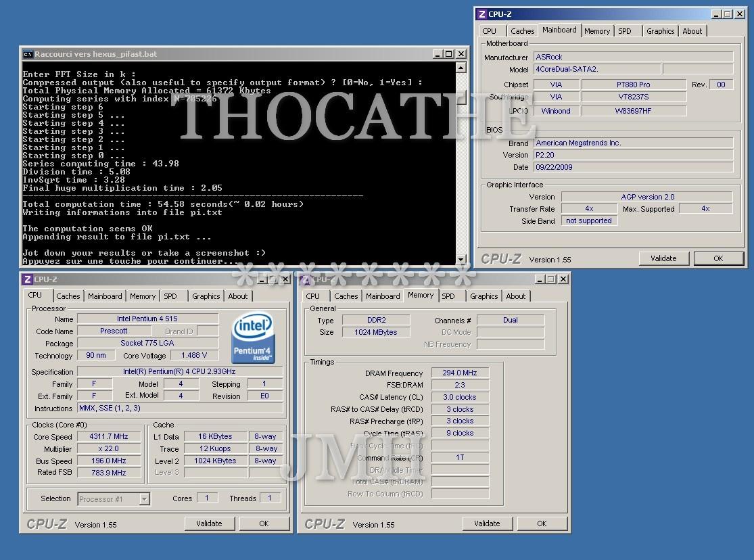Open Mainboard tab in Memory window

[383, 296]
